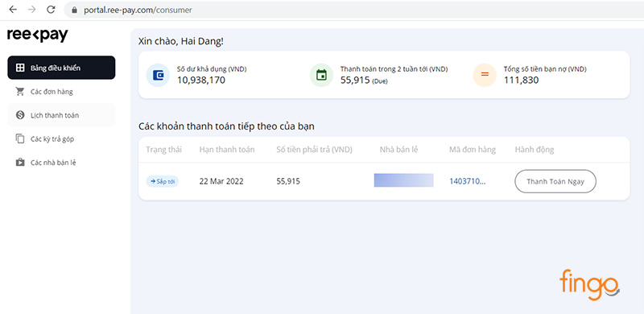The width and height of the screenshot is (644, 314).
Task: Open order link 1403710...
Action: [468, 181]
